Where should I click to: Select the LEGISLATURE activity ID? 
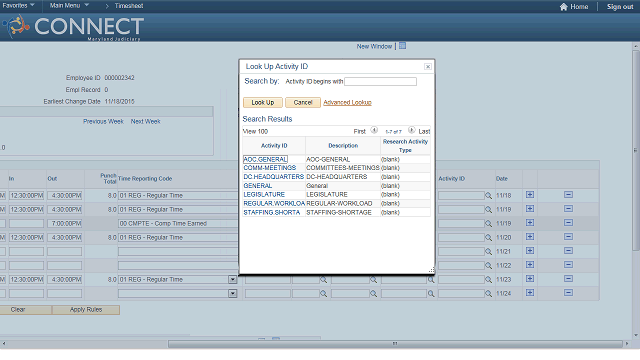click(x=264, y=195)
